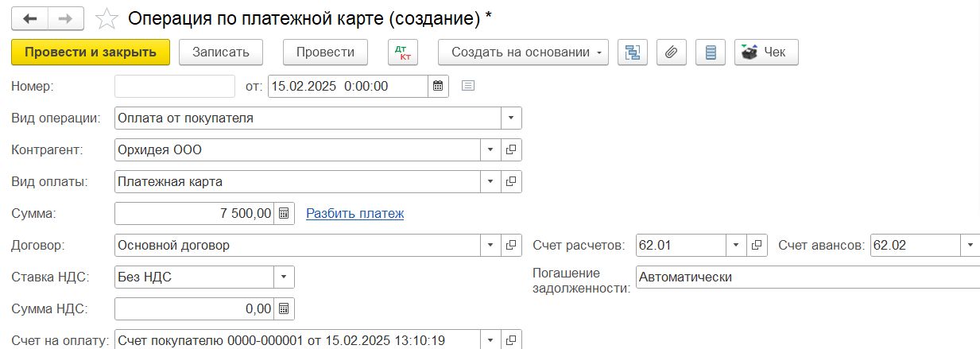Save document with Записать
Viewport: 980px width, 349px height.
(221, 52)
